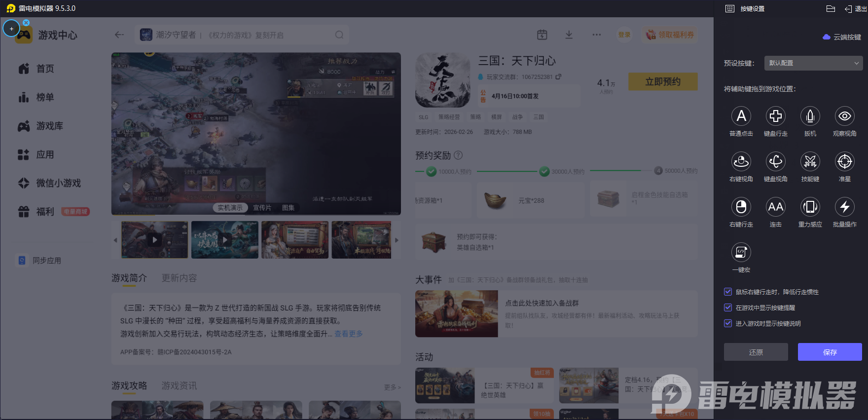The width and height of the screenshot is (868, 420).
Task: Show the next screenshot thumbnails arrow
Action: coord(397,240)
